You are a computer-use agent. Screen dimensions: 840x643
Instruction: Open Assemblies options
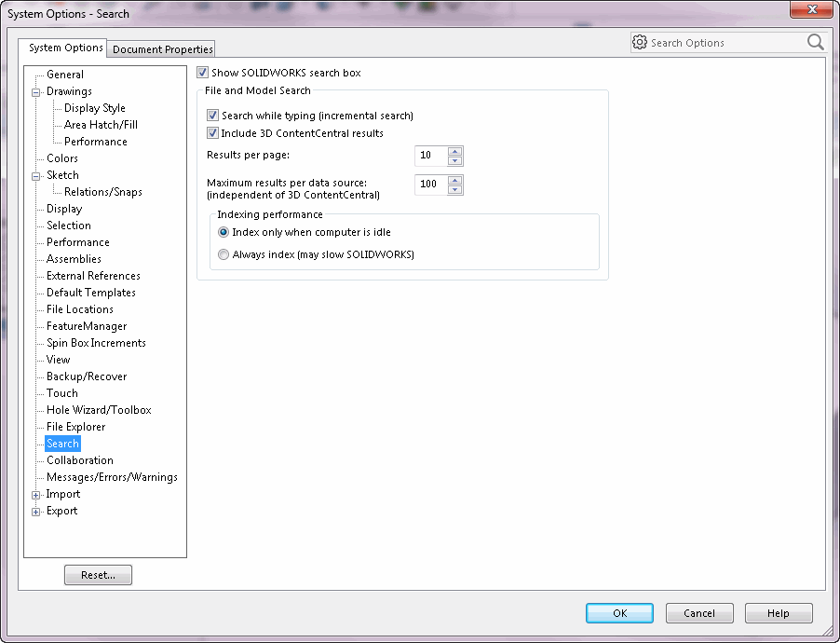click(74, 259)
